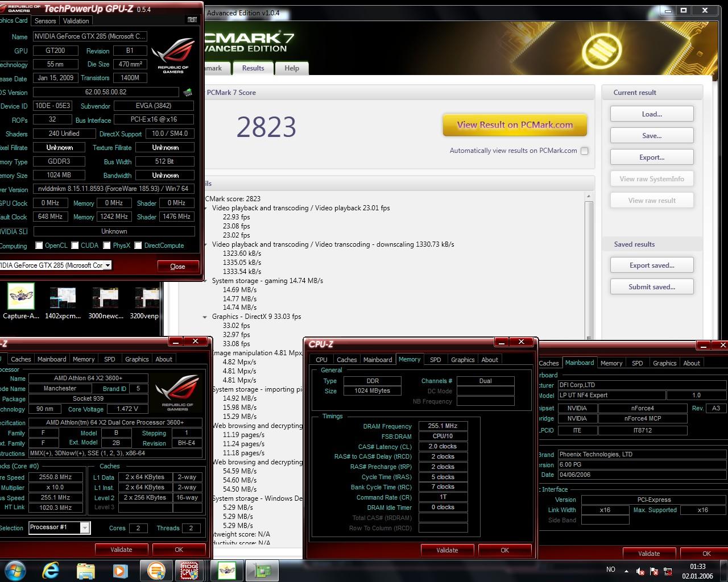Image resolution: width=728 pixels, height=582 pixels.
Task: Click the GPU-Z screenshot camera icon
Action: [x=192, y=19]
